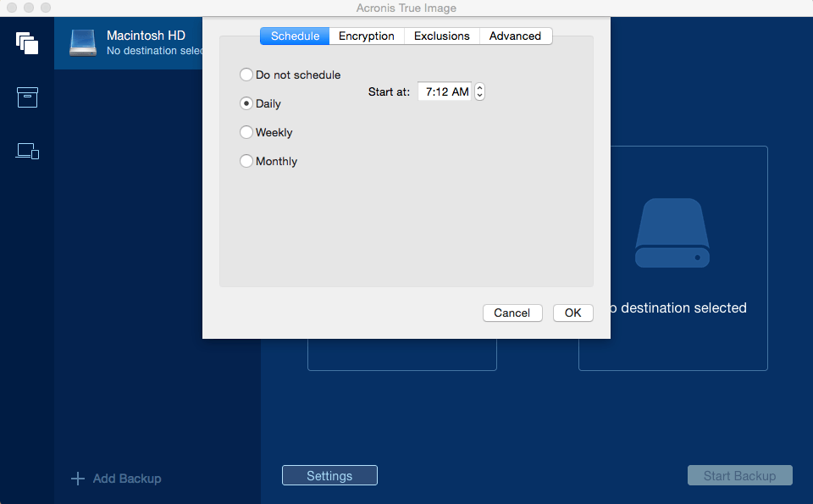
Task: Click the plus icon next to Add Backup
Action: 78,478
